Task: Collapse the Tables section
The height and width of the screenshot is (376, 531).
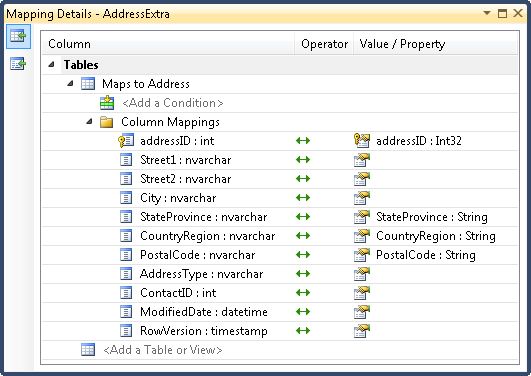Action: 51,64
